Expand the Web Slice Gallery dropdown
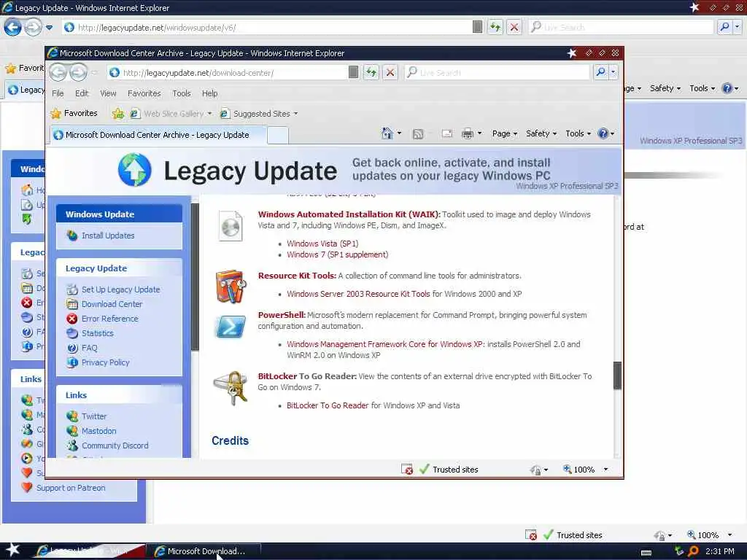 [209, 114]
